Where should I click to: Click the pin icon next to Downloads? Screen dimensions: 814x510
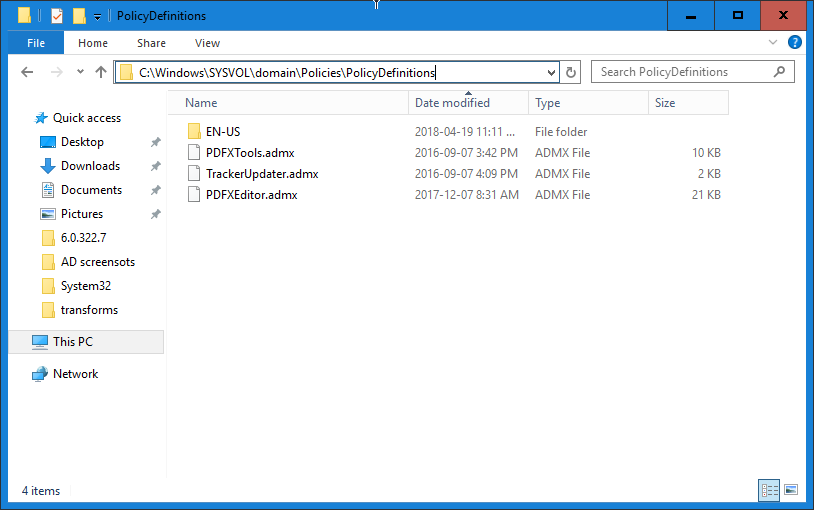pyautogui.click(x=155, y=166)
